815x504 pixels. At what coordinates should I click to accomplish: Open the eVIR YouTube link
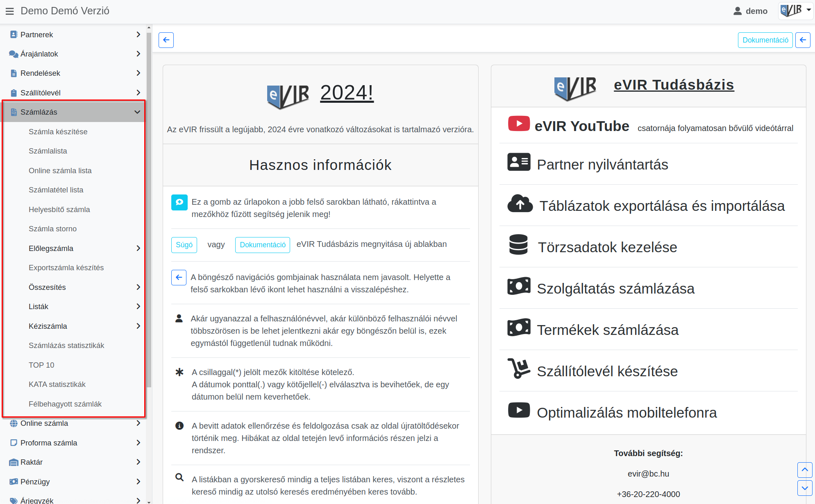pyautogui.click(x=581, y=126)
